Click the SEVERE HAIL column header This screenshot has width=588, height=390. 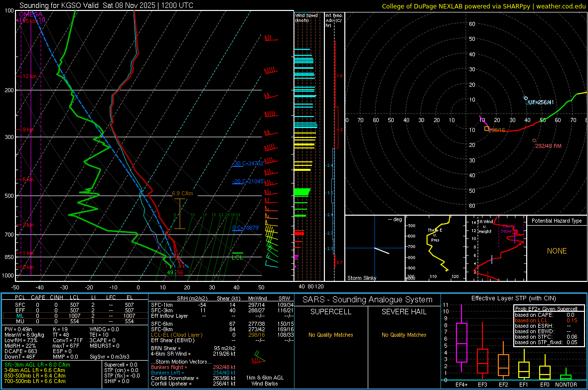pyautogui.click(x=404, y=312)
